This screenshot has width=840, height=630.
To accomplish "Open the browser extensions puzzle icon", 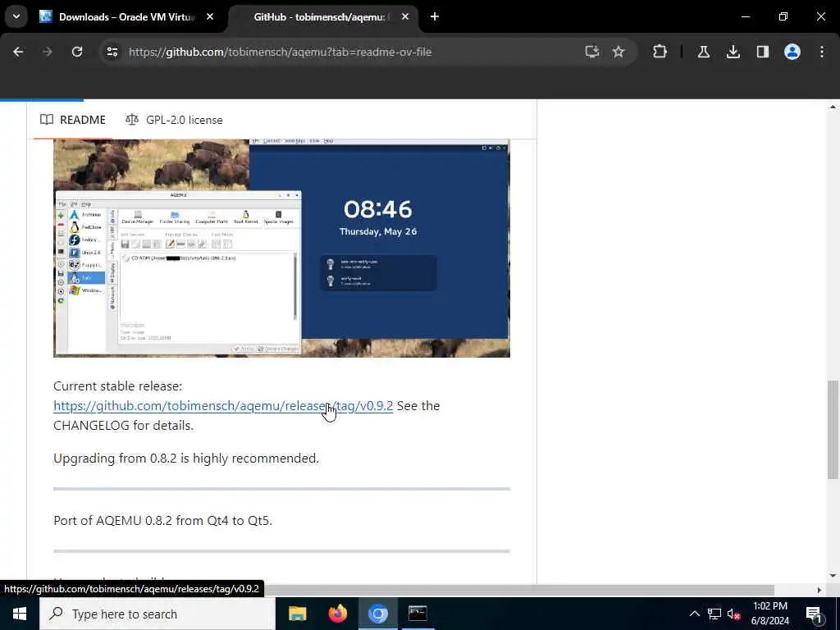I will click(660, 52).
